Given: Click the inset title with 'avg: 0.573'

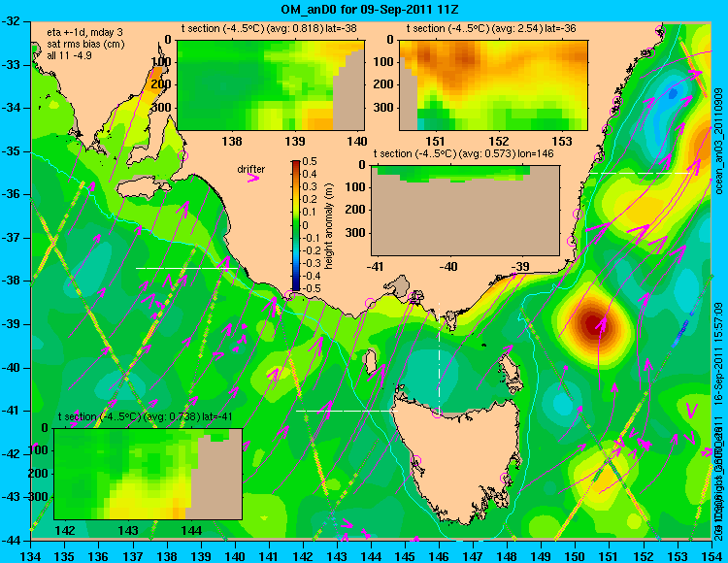Looking at the screenshot, I should [463, 153].
